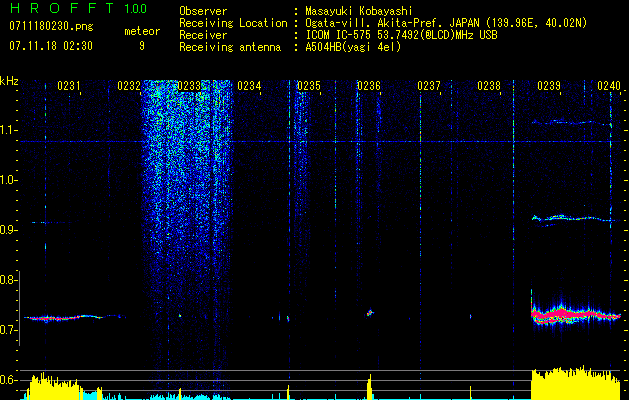
Task: Click the 0238 time marker
Action: 489,86
